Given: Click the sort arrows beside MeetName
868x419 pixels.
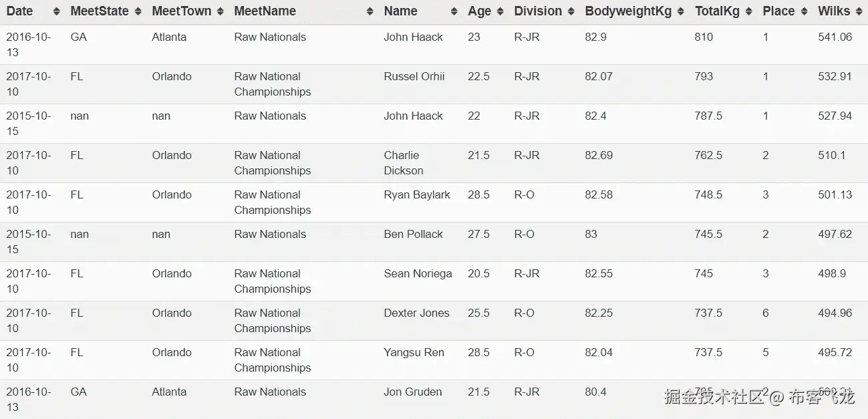Looking at the screenshot, I should (x=370, y=12).
